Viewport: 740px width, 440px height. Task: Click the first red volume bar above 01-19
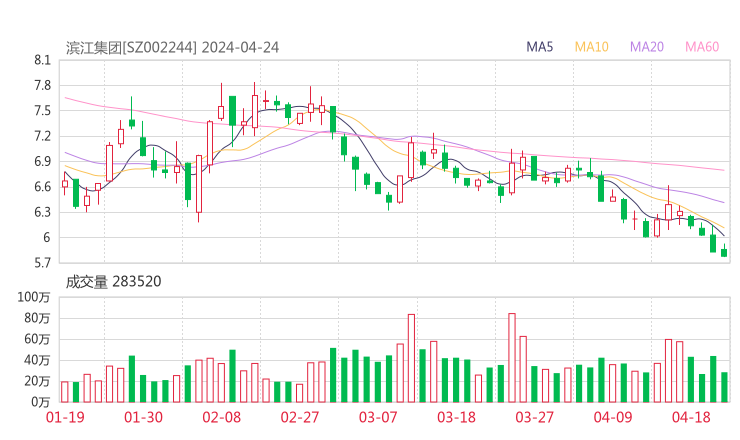tap(65, 392)
